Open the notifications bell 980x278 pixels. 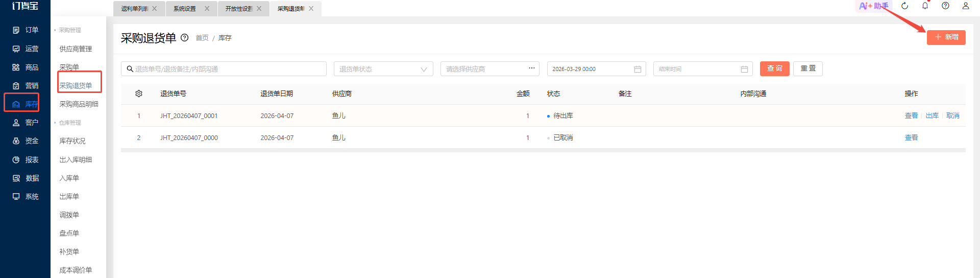(x=925, y=6)
